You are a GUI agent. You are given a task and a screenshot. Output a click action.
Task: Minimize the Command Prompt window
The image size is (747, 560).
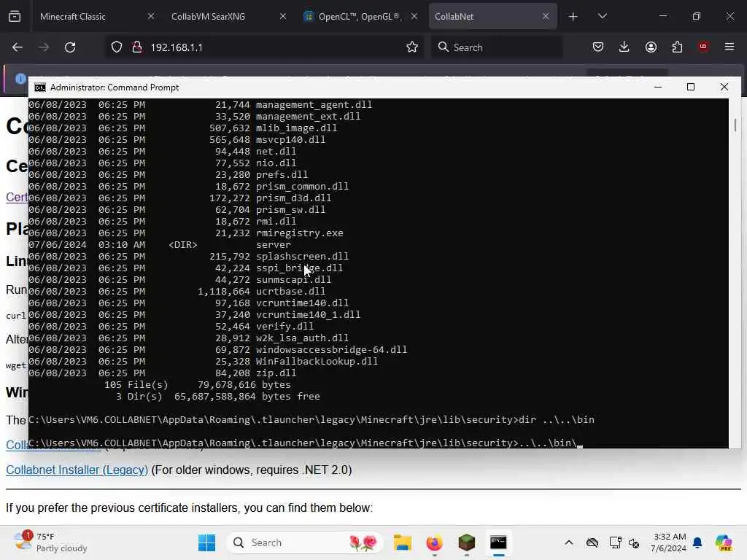coord(658,87)
